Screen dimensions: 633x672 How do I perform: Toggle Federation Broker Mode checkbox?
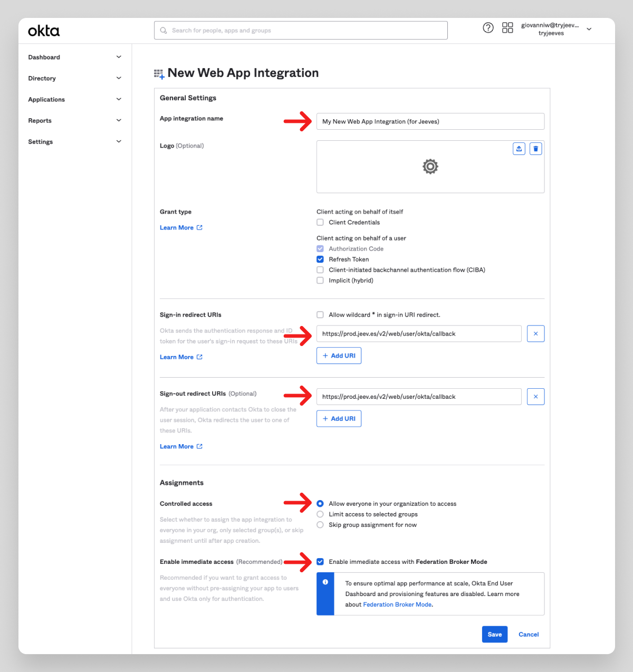[x=320, y=562]
